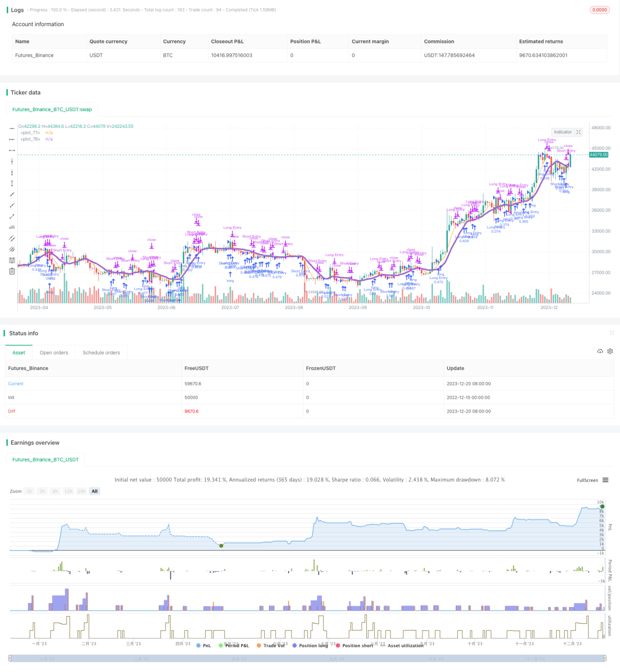Toggle the Position long legend series

310,645
